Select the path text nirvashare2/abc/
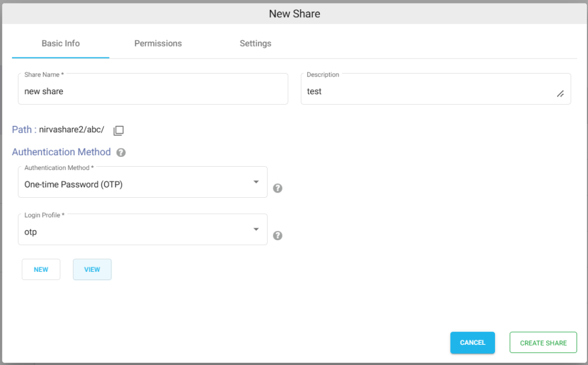This screenshot has width=588, height=365. [x=72, y=129]
